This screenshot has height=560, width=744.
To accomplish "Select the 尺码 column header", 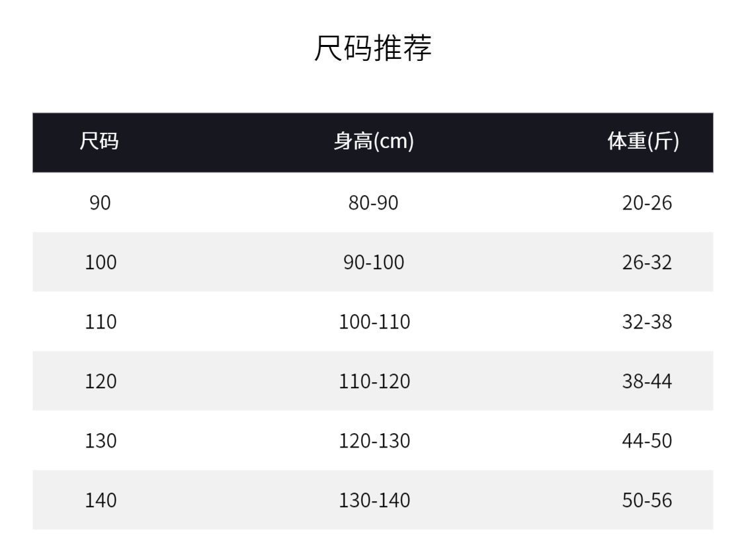I will click(x=99, y=141).
